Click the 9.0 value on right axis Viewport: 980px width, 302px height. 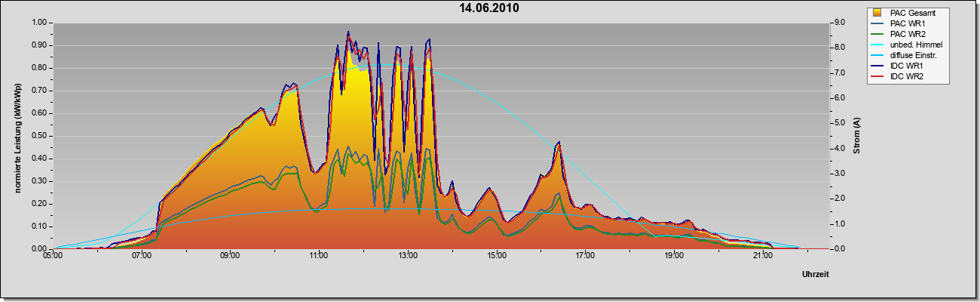coord(839,23)
